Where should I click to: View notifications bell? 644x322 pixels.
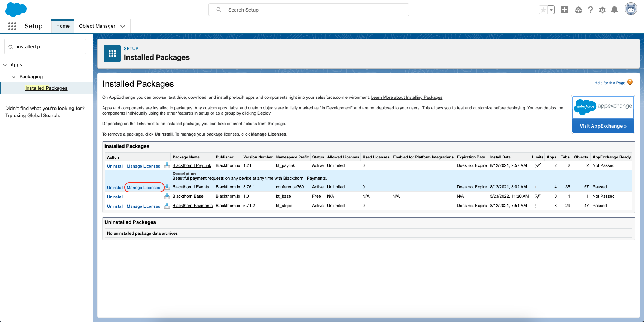click(614, 10)
